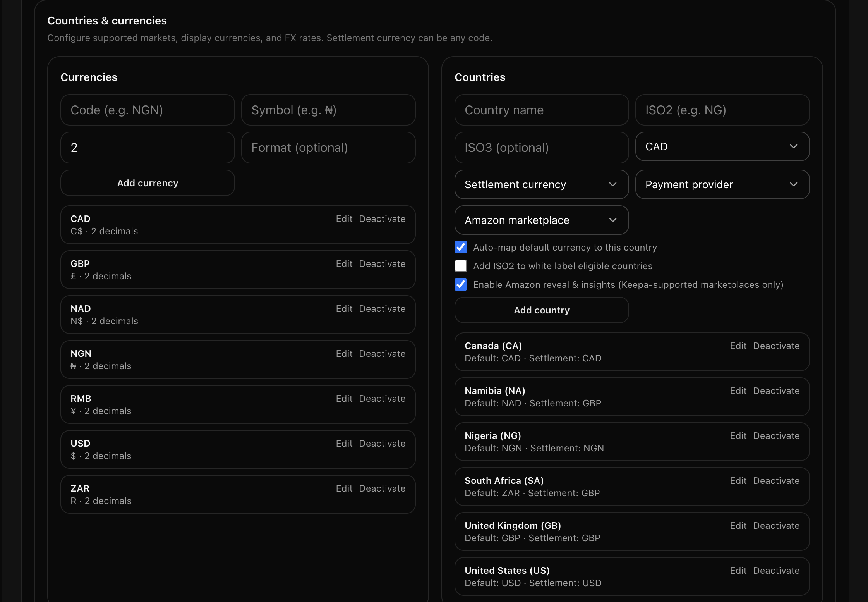Focus the Country name field
The image size is (868, 602).
[541, 110]
